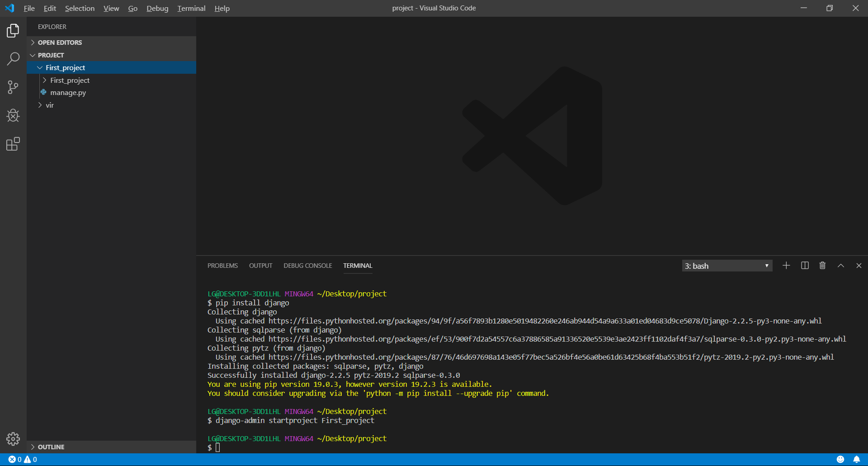Viewport: 868px width, 466px height.
Task: Expand the Outline section
Action: [111, 447]
